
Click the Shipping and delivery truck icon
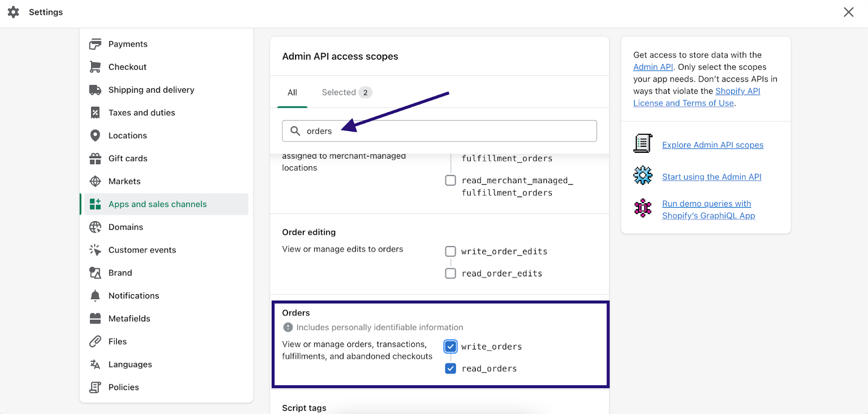[95, 90]
